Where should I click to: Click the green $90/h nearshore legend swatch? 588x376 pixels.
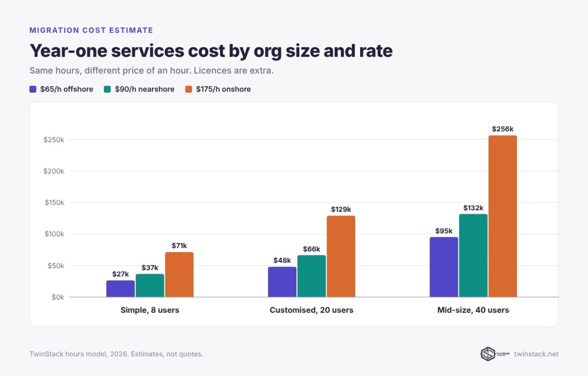(x=108, y=89)
